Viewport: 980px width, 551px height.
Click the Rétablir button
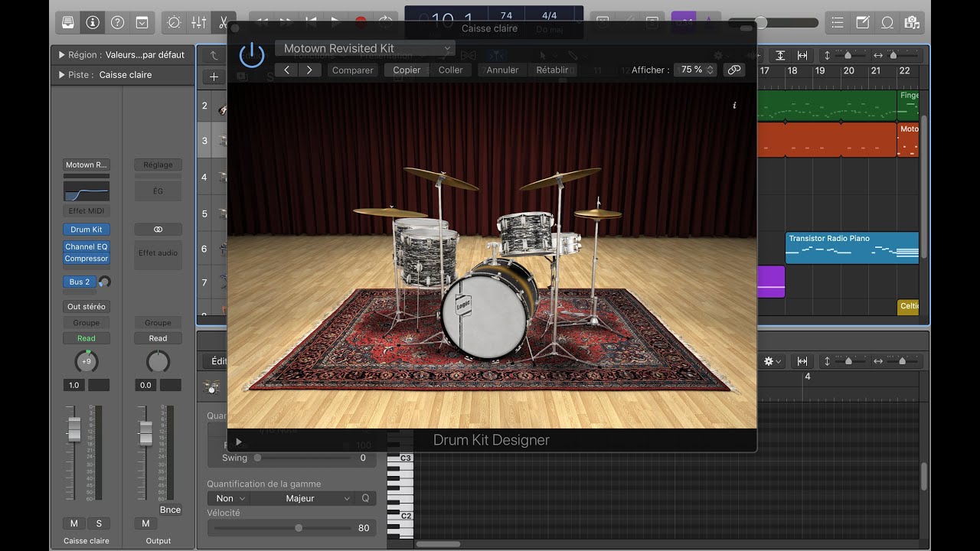(x=552, y=70)
